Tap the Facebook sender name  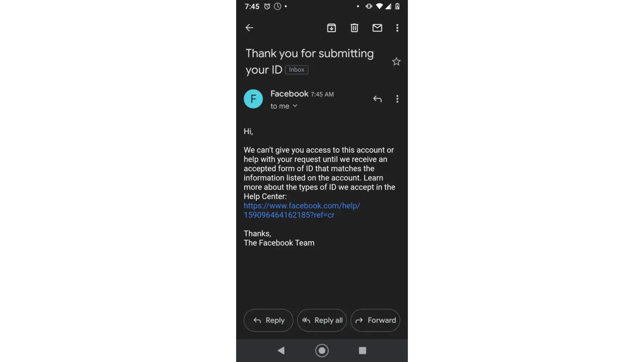tap(289, 94)
